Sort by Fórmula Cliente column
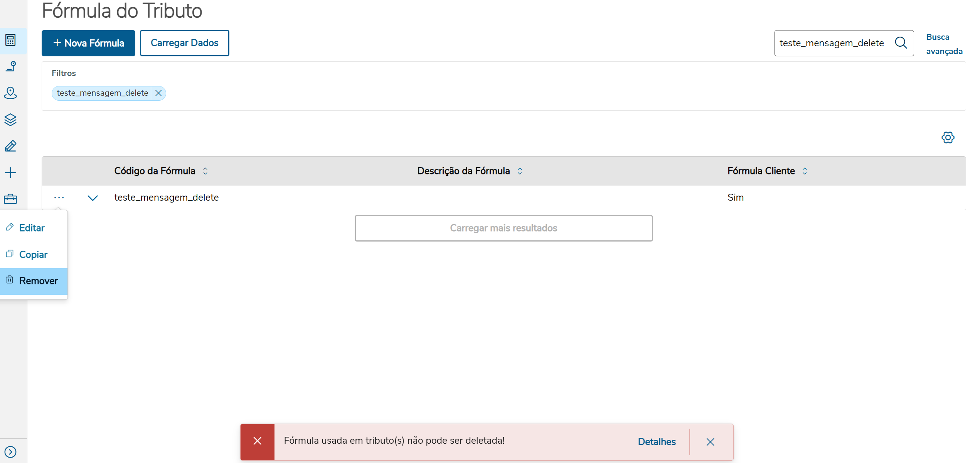This screenshot has height=463, width=980. pyautogui.click(x=805, y=171)
